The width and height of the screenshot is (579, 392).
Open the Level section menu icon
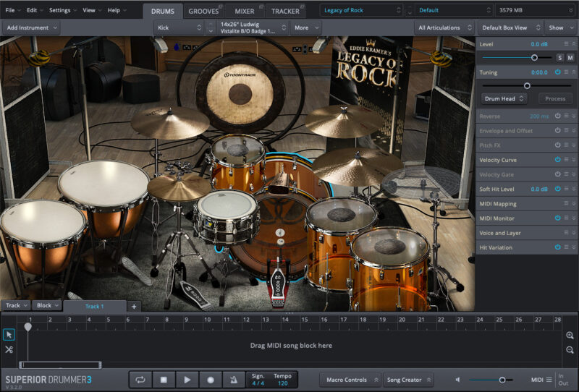(x=566, y=44)
